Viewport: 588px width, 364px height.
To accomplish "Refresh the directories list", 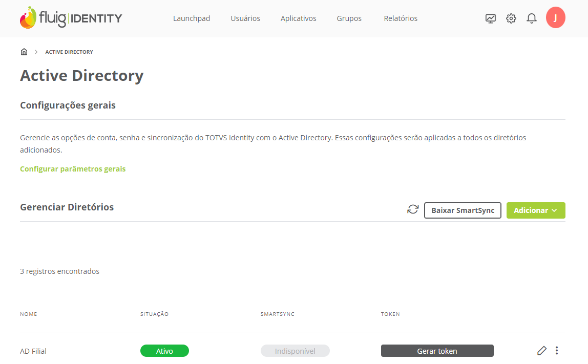I will (412, 209).
